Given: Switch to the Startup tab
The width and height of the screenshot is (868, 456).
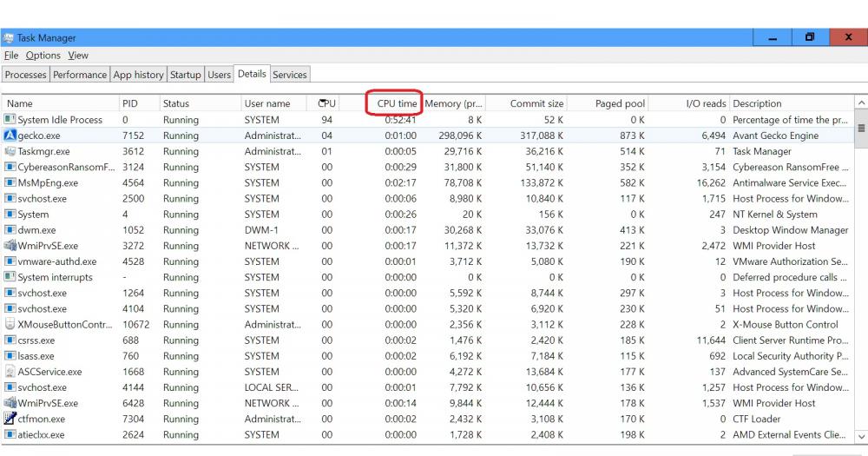Looking at the screenshot, I should tap(186, 74).
